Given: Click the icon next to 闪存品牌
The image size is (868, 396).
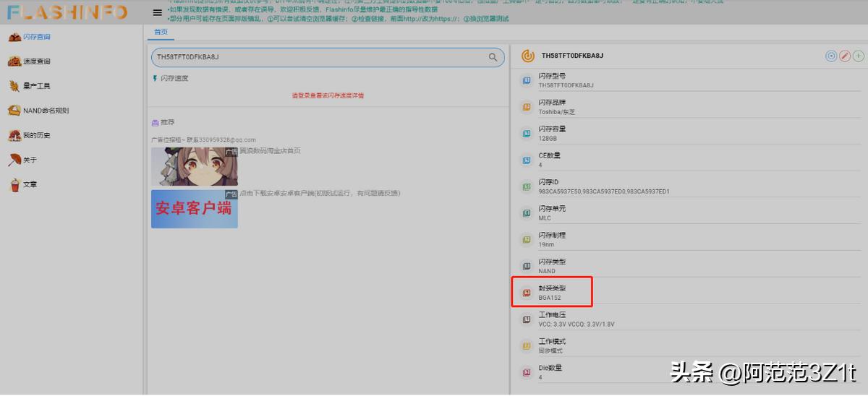Looking at the screenshot, I should [x=527, y=107].
